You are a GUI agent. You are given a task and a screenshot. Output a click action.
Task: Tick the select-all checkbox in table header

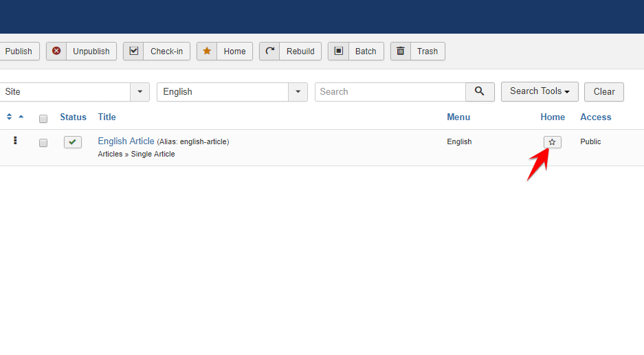(43, 119)
